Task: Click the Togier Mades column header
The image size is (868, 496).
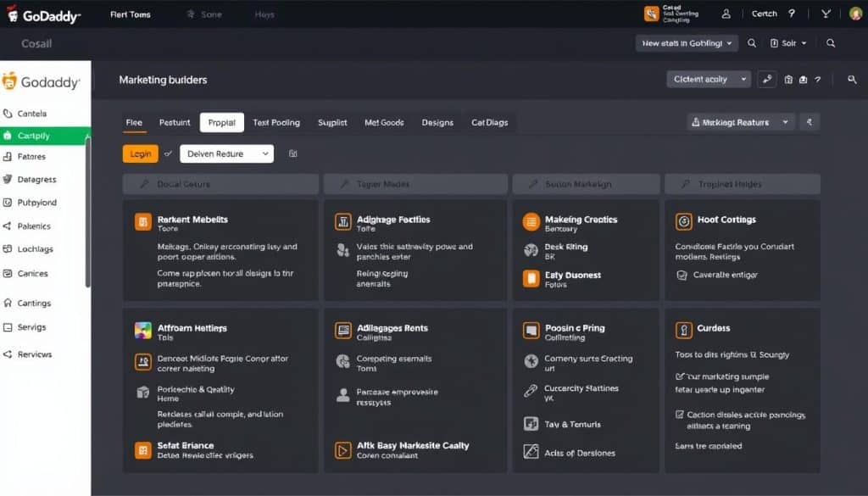Action: [415, 184]
